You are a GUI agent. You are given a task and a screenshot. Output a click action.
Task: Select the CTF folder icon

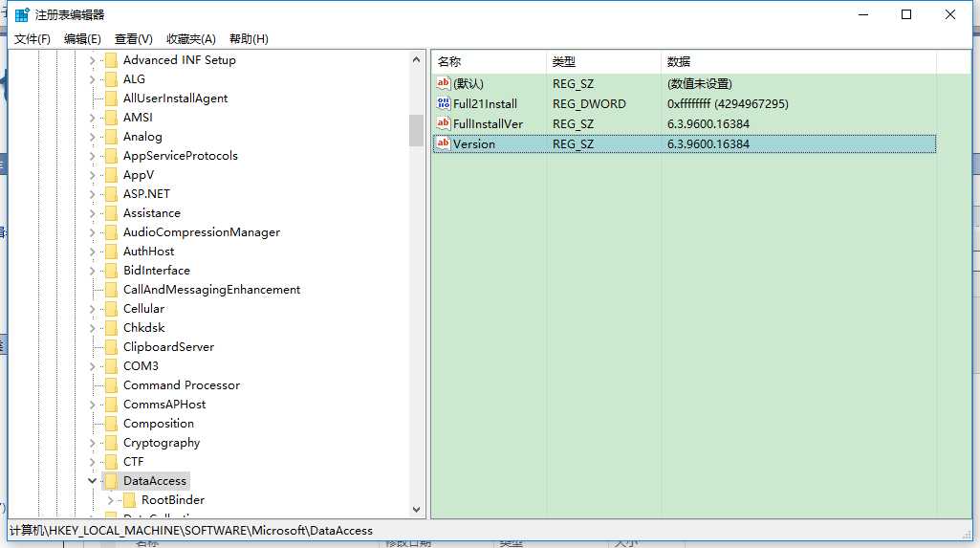click(x=111, y=462)
